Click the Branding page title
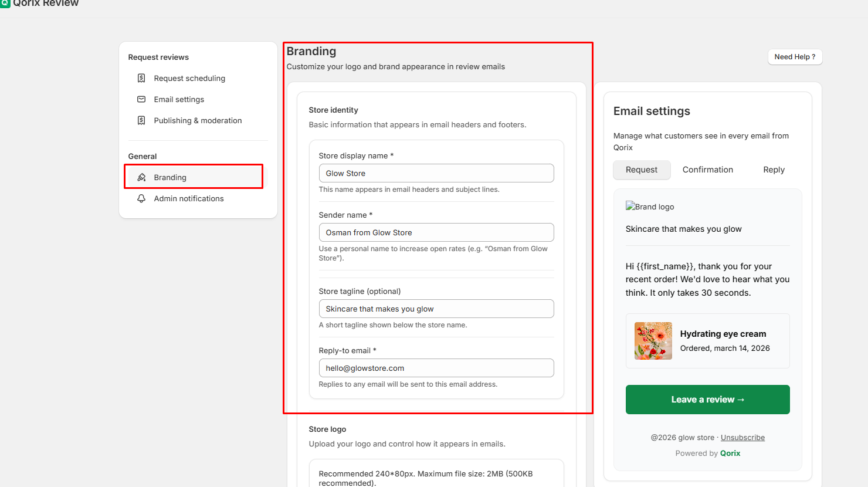Viewport: 868px width, 487px height. click(311, 51)
